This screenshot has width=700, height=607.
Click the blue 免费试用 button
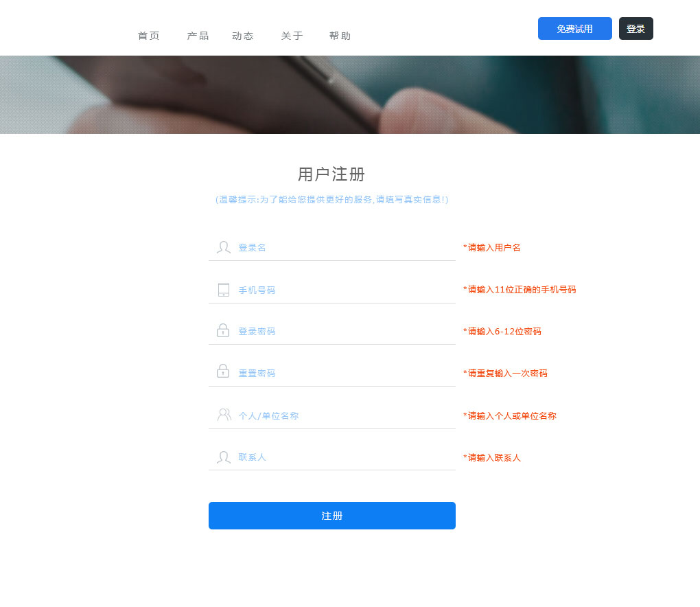tap(575, 29)
